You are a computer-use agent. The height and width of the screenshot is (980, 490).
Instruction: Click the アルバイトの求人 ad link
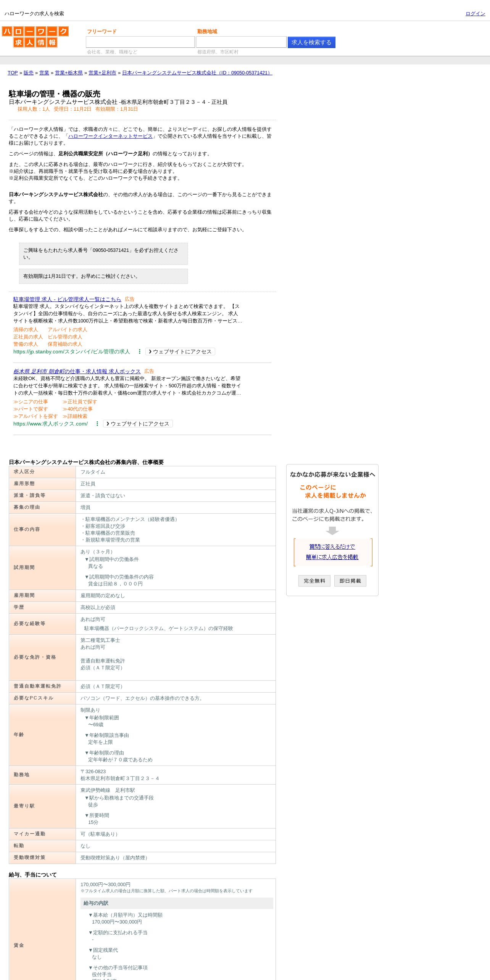(67, 330)
